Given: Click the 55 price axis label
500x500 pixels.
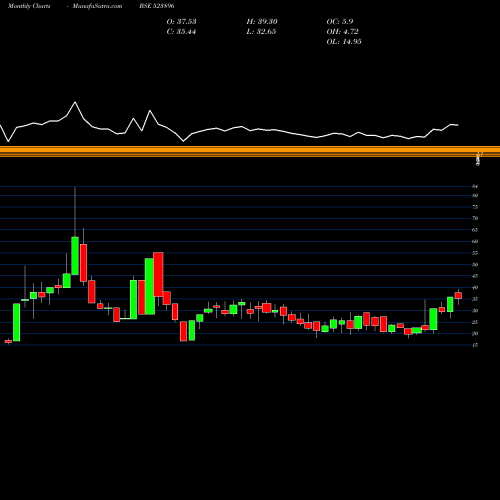Looking at the screenshot, I should pos(475,253).
